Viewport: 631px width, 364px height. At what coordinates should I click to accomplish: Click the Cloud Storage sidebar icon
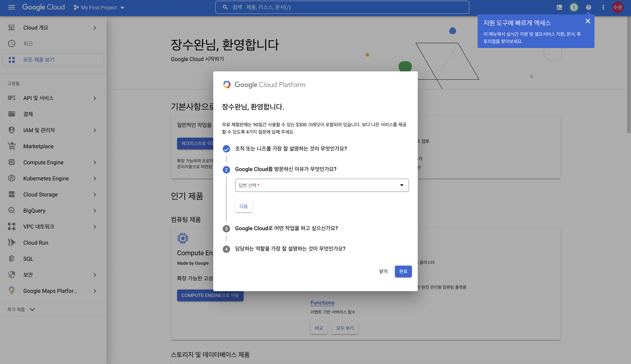click(12, 194)
